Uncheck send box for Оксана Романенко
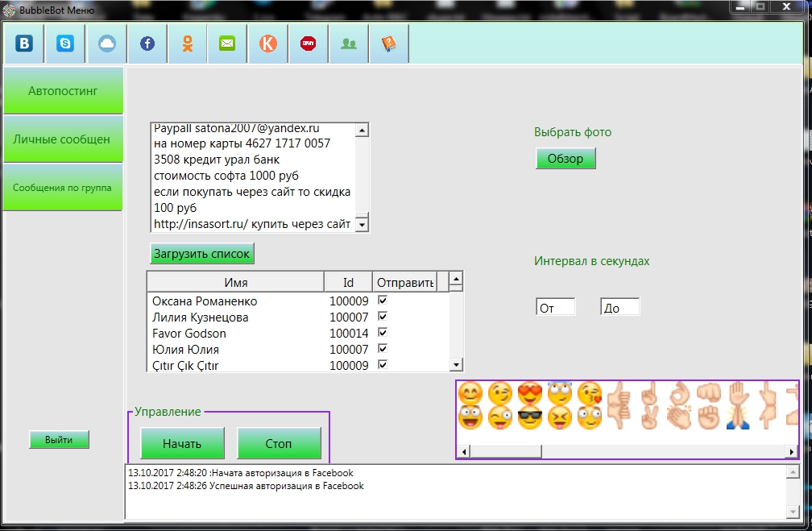Image resolution: width=812 pixels, height=531 pixels. pos(383,300)
